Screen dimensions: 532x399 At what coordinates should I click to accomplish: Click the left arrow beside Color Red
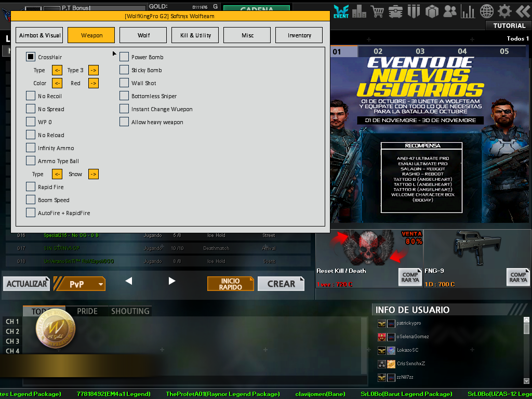pos(57,83)
